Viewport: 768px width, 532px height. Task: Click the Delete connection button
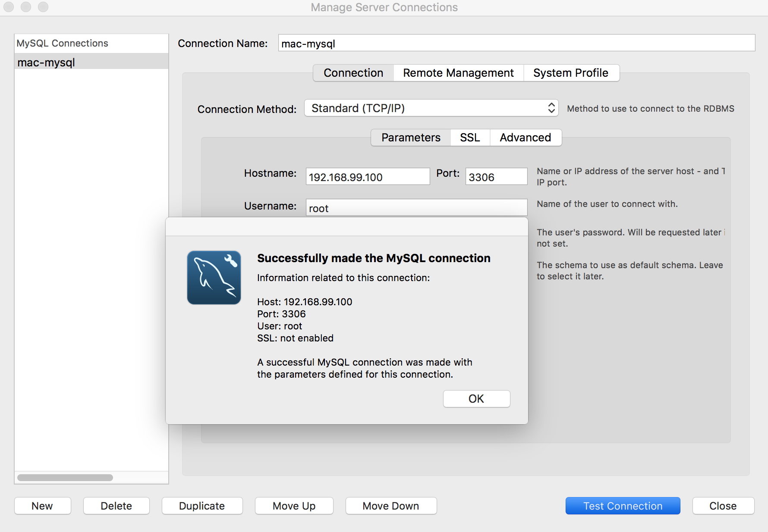pos(116,506)
